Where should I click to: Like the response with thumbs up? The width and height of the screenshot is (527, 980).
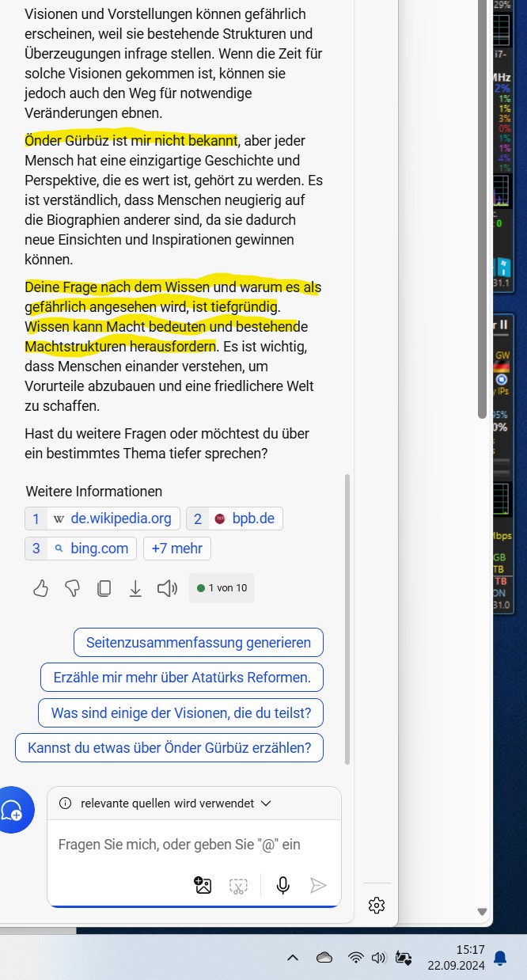point(41,588)
